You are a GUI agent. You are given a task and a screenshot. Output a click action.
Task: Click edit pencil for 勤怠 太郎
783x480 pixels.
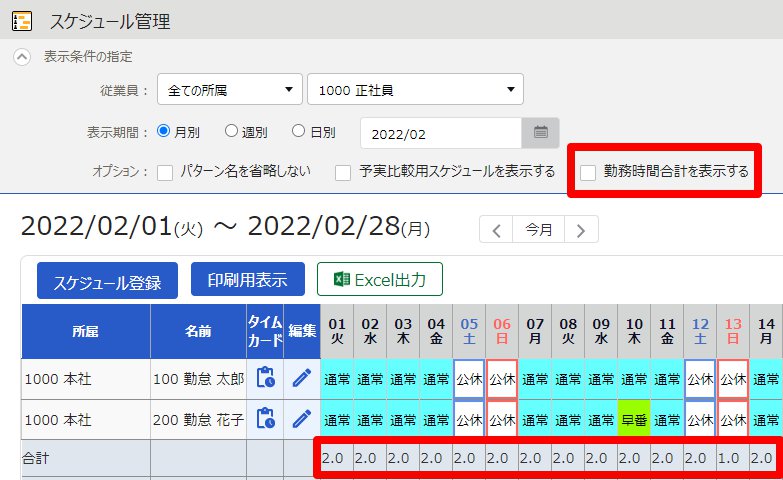tap(302, 378)
